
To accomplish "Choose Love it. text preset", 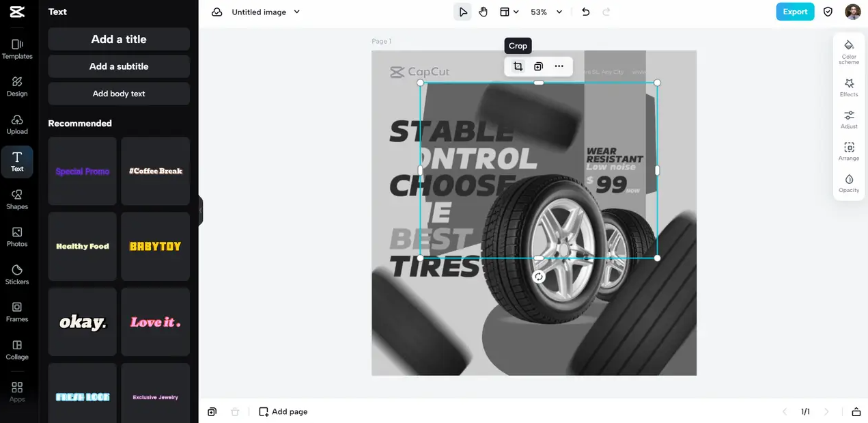I will pos(156,322).
